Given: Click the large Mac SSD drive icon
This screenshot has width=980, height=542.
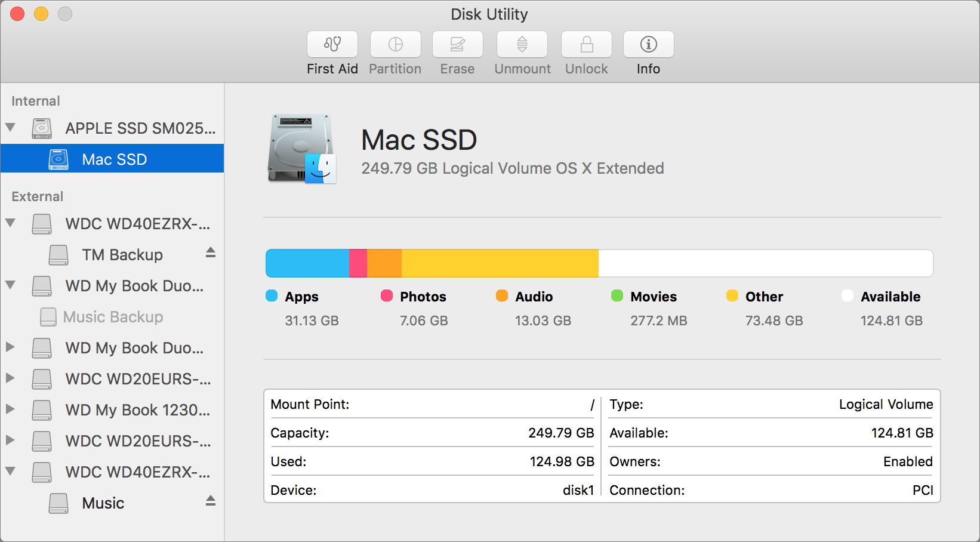Looking at the screenshot, I should (x=302, y=149).
